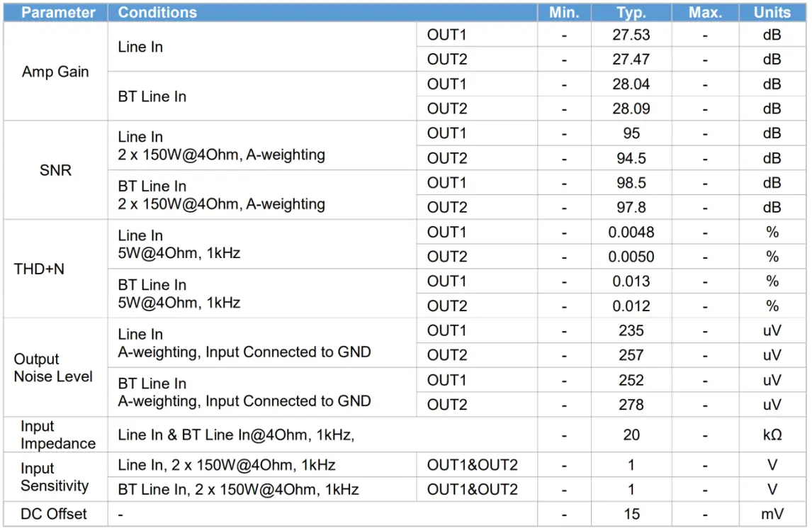Click the 27.53 dB typical value
The width and height of the screenshot is (812, 531).
(630, 34)
